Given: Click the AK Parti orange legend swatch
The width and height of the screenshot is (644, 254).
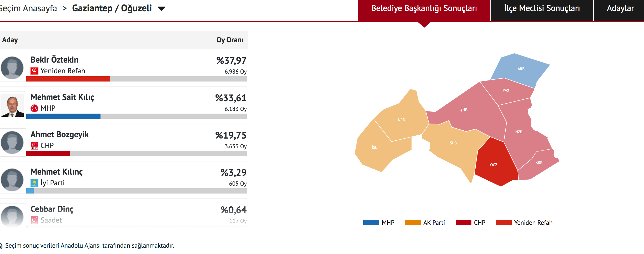Looking at the screenshot, I should [x=412, y=223].
